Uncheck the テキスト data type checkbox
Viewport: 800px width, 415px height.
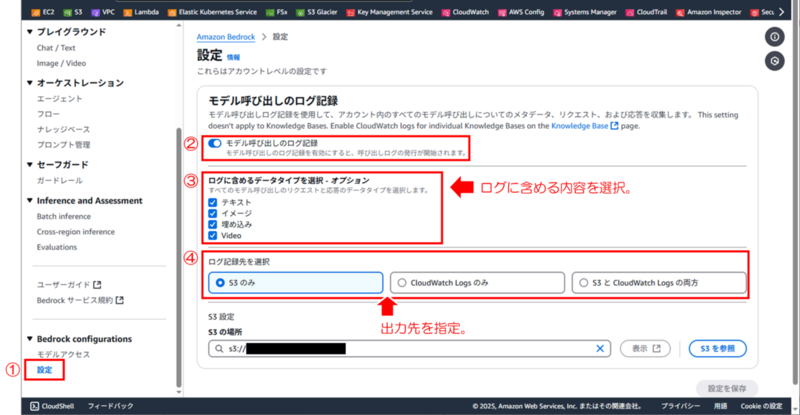[213, 202]
